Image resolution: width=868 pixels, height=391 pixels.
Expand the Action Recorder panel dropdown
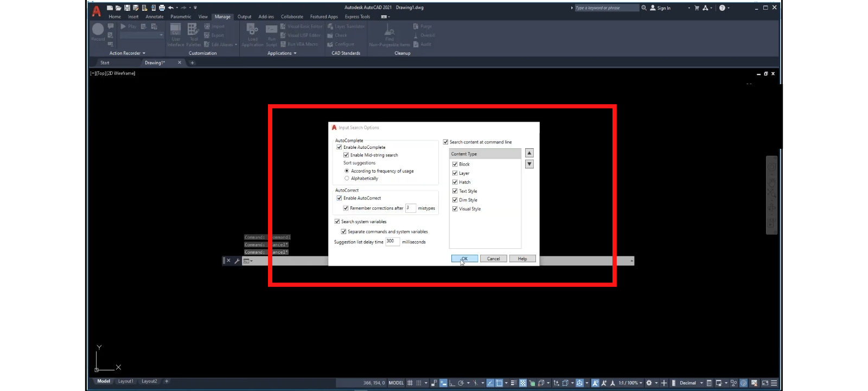point(144,53)
